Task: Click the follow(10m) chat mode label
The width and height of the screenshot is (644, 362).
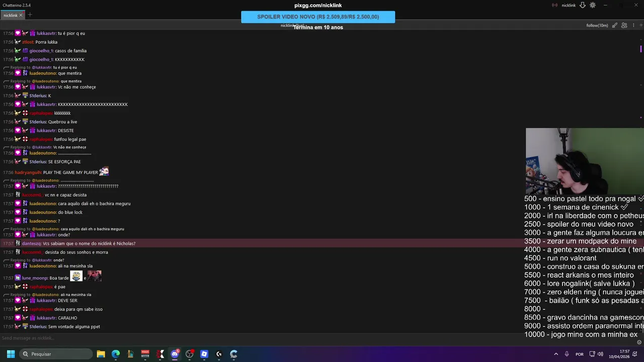Action: pyautogui.click(x=597, y=25)
